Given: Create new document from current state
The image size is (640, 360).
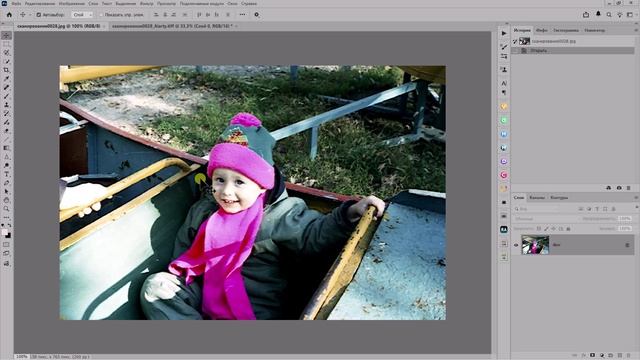Looking at the screenshot, I should [x=609, y=188].
